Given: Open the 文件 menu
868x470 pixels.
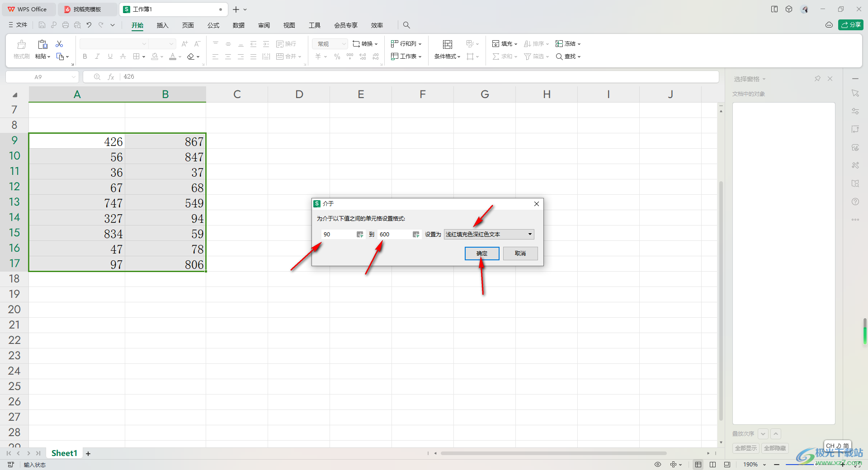Looking at the screenshot, I should click(18, 25).
